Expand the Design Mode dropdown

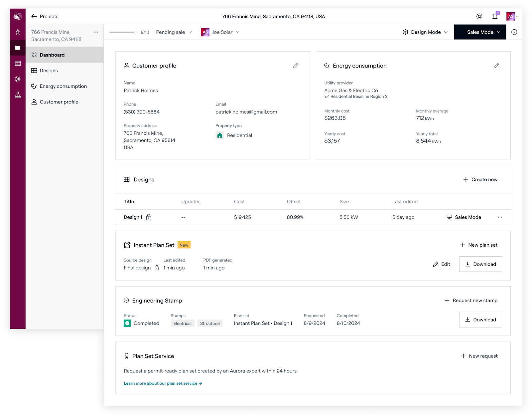(425, 32)
